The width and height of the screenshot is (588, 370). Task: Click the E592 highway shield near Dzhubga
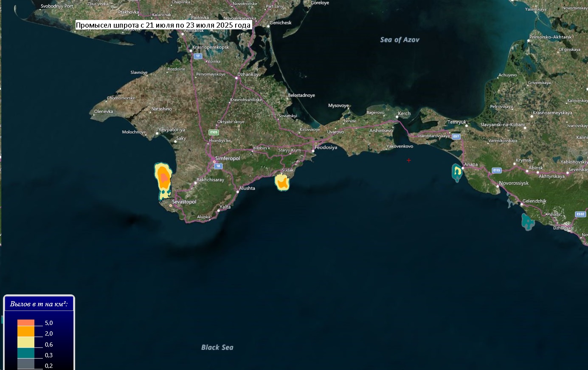(580, 214)
